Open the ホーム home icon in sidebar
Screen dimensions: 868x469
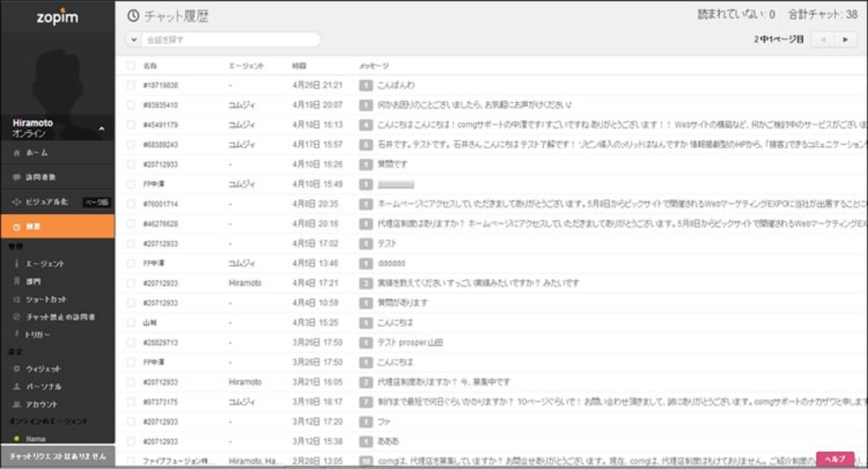[17, 153]
